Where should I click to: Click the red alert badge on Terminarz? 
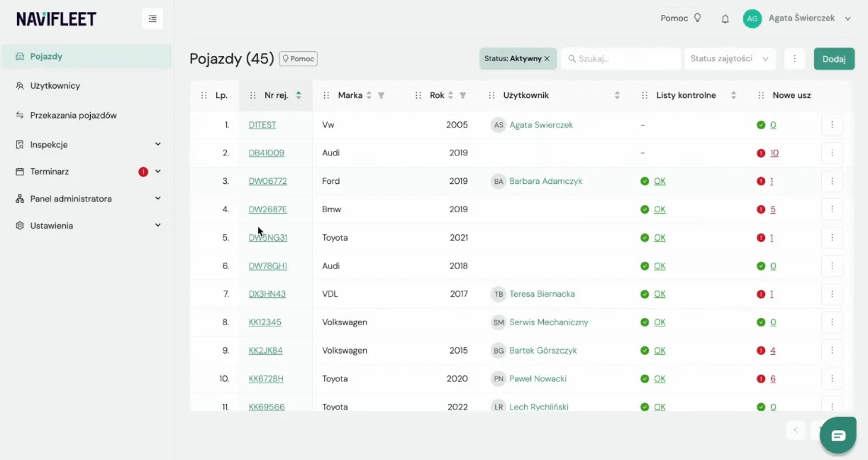tap(143, 172)
